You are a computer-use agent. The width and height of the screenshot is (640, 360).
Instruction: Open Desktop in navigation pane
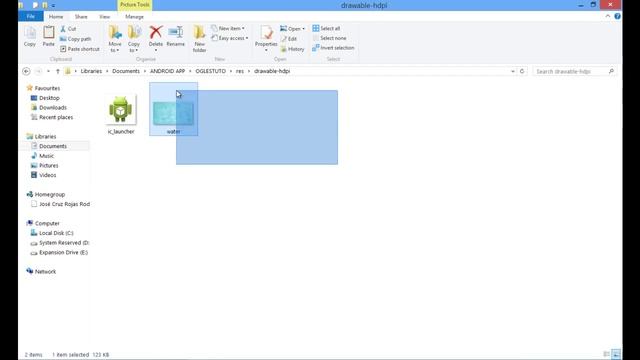[49, 98]
